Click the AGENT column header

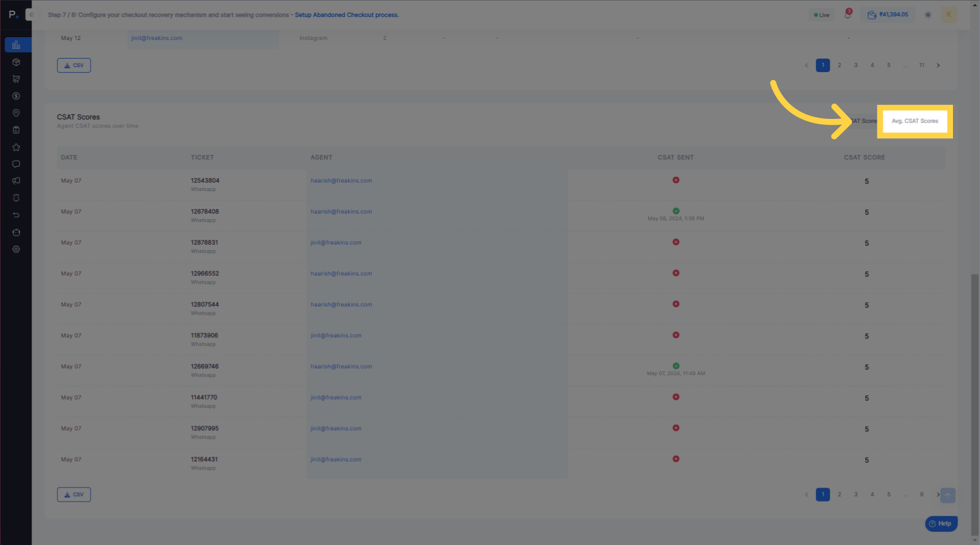point(322,158)
